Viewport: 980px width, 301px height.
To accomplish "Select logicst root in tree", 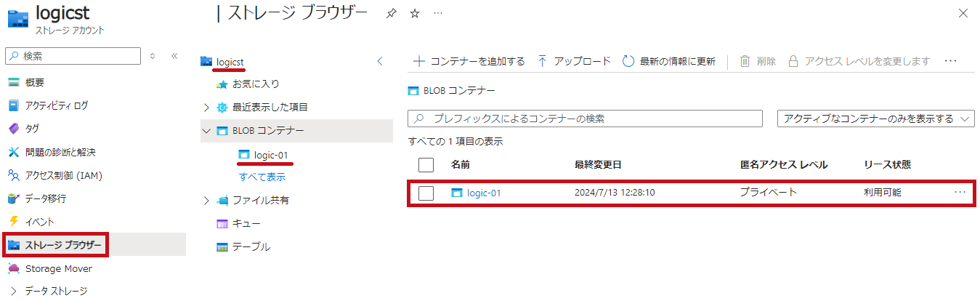I will [230, 62].
